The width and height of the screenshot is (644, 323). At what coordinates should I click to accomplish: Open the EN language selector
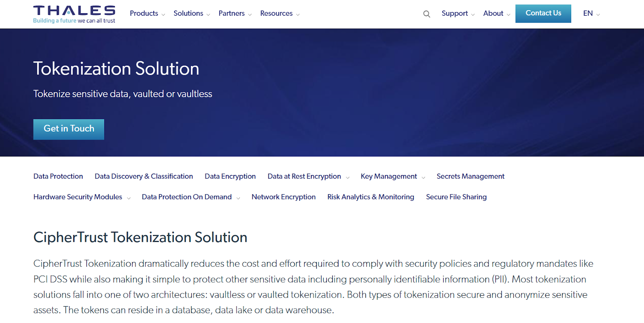591,13
